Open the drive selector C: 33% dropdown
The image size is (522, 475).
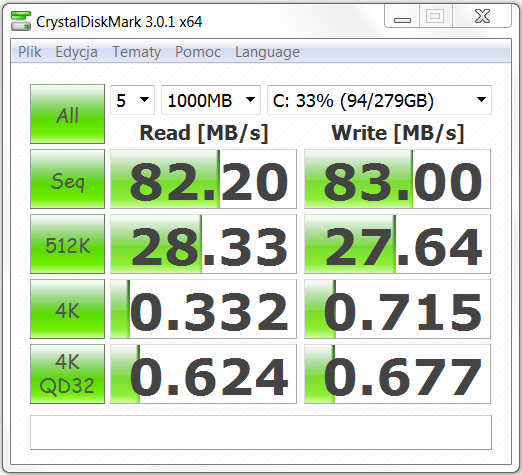coord(379,100)
